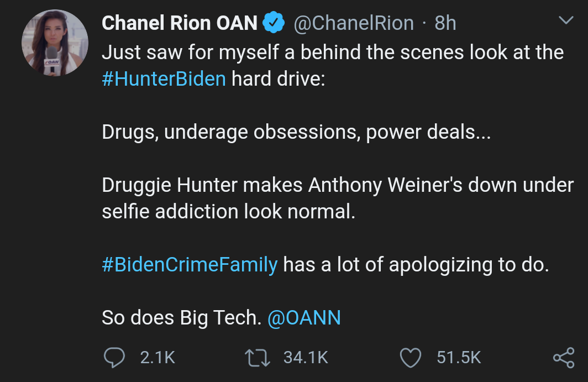
Task: Expand the tweet options chevron menu
Action: pos(566,20)
